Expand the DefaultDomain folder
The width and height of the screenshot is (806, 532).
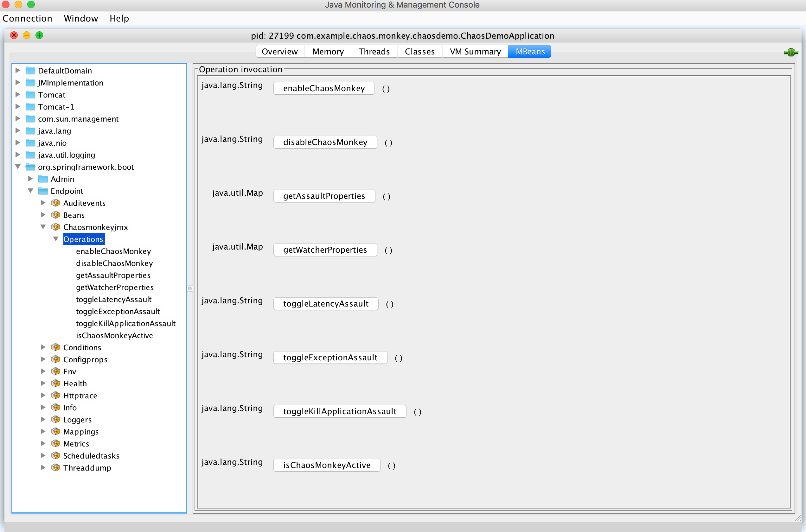coord(18,70)
